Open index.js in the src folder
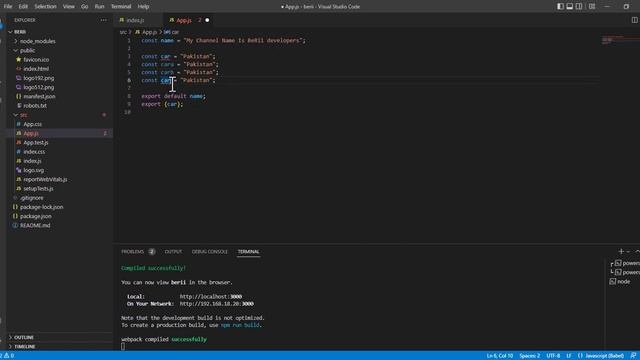 tap(32, 161)
